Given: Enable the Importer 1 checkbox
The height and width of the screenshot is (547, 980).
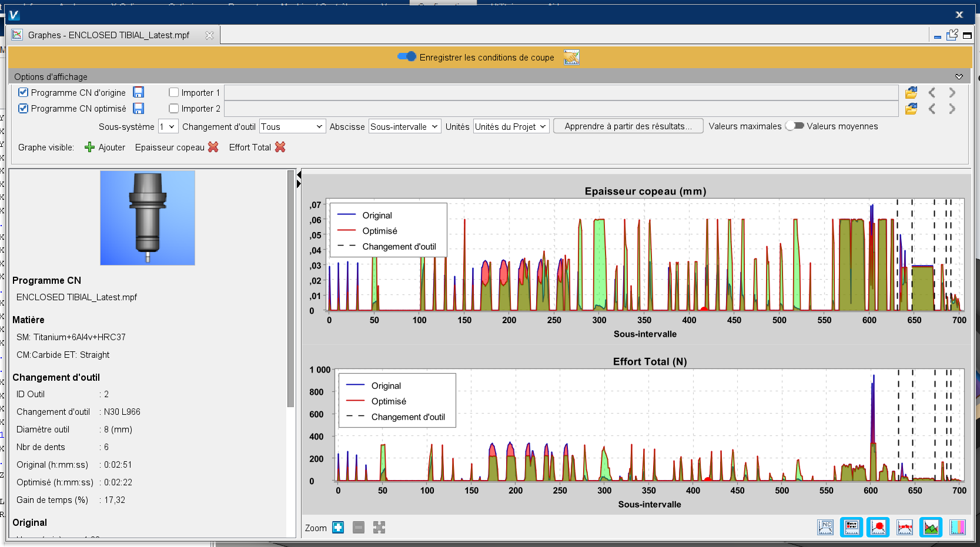Looking at the screenshot, I should tap(174, 92).
